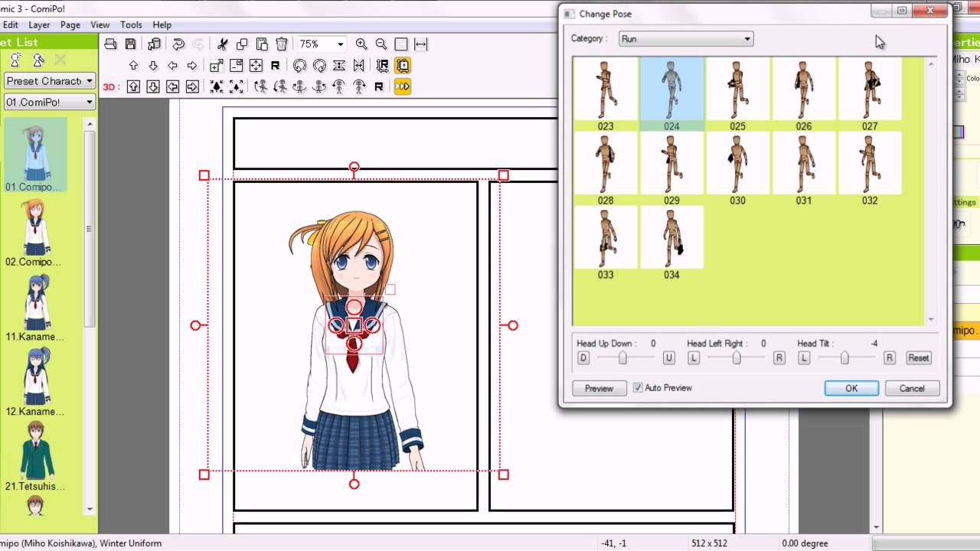Image resolution: width=980 pixels, height=551 pixels.
Task: Click the Delete trash can icon
Action: point(282,44)
